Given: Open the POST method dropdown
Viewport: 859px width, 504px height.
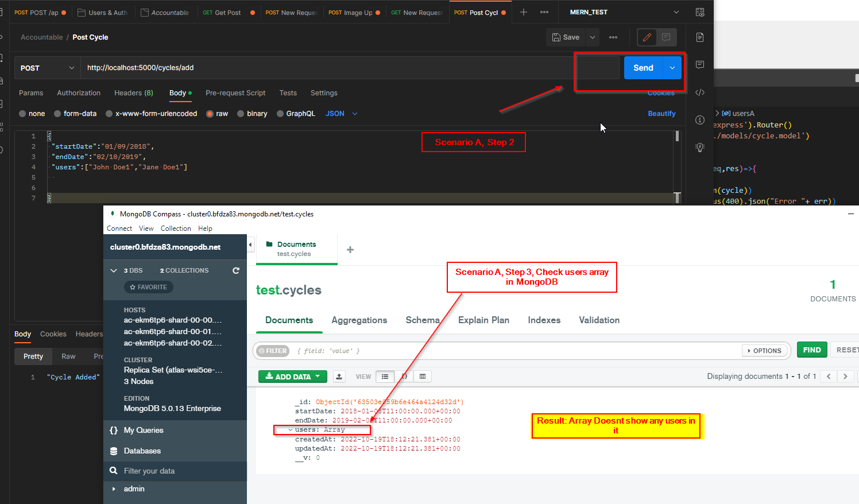Looking at the screenshot, I should [47, 68].
